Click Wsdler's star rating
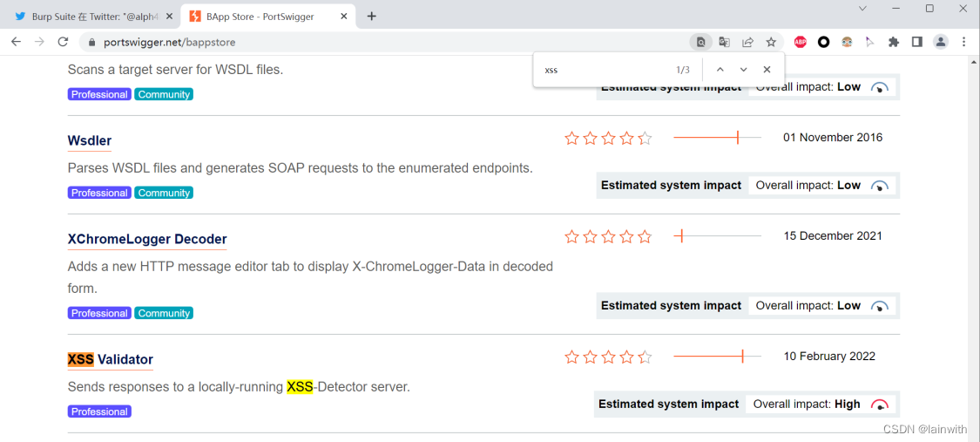The height and width of the screenshot is (442, 980). point(608,138)
